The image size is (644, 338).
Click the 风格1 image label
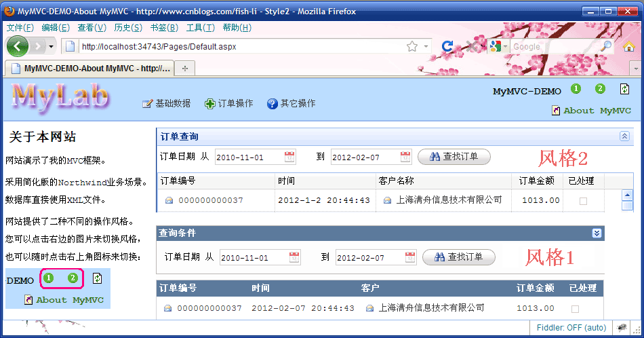pyautogui.click(x=550, y=257)
